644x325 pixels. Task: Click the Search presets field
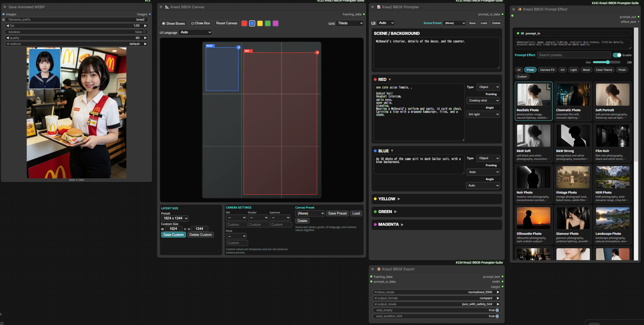(574, 55)
